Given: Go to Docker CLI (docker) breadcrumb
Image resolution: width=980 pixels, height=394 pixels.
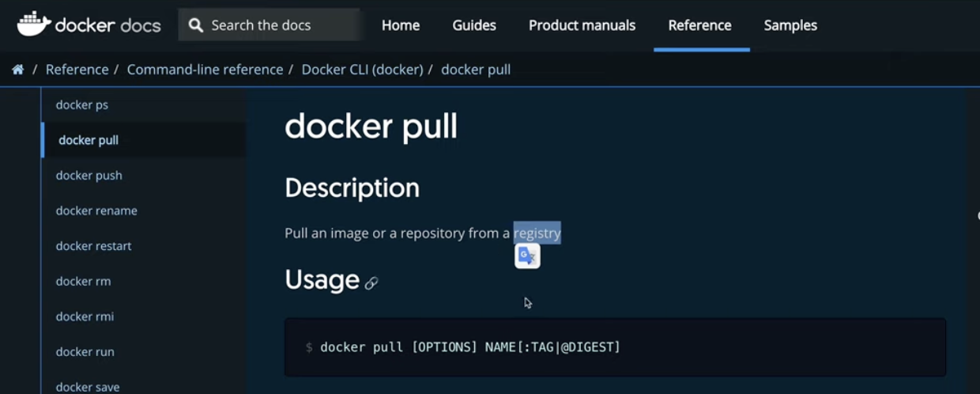Looking at the screenshot, I should point(363,70).
